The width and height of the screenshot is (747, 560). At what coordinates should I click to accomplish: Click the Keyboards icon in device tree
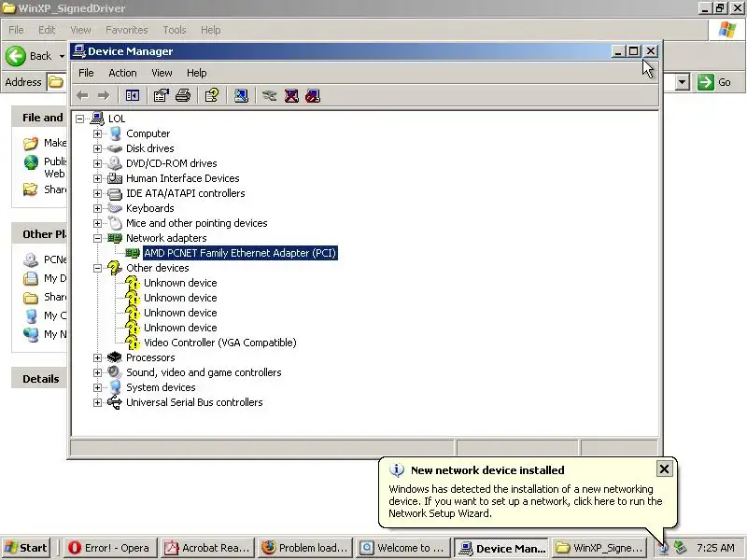click(x=115, y=208)
